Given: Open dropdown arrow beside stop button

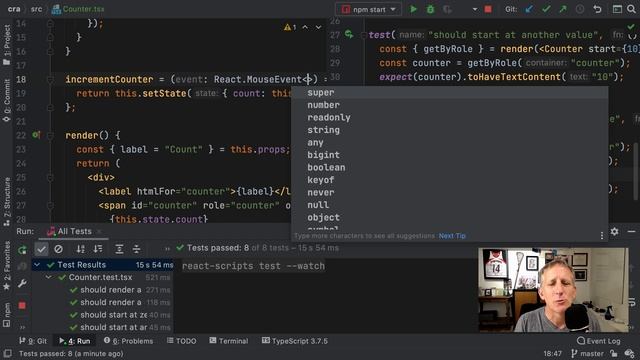Looking at the screenshot, I should pyautogui.click(x=474, y=9).
